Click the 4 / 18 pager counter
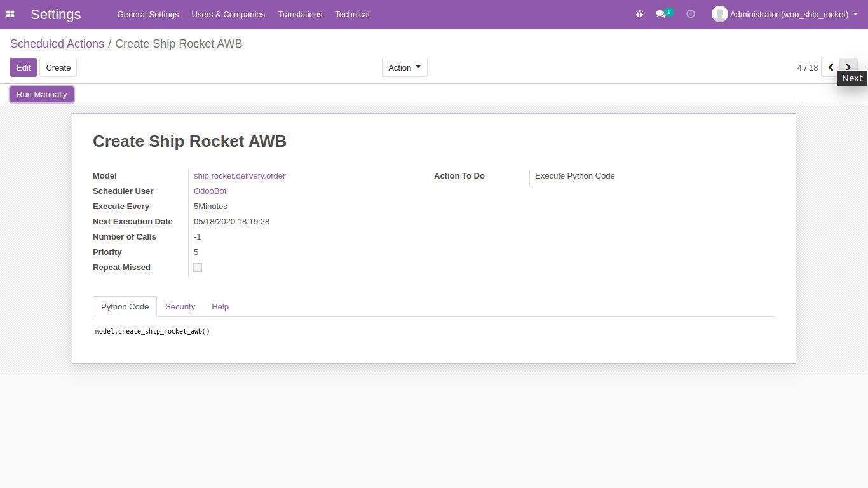This screenshot has width=868, height=488. (x=807, y=67)
